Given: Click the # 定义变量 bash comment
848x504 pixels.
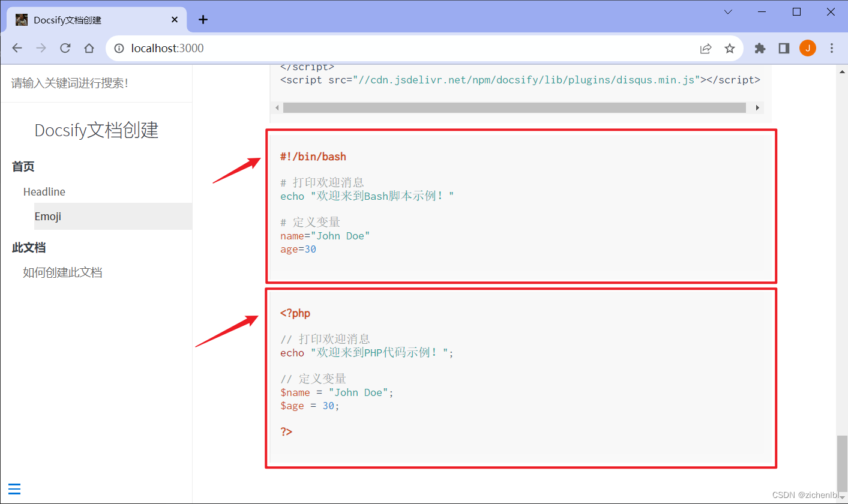Looking at the screenshot, I should coord(310,223).
